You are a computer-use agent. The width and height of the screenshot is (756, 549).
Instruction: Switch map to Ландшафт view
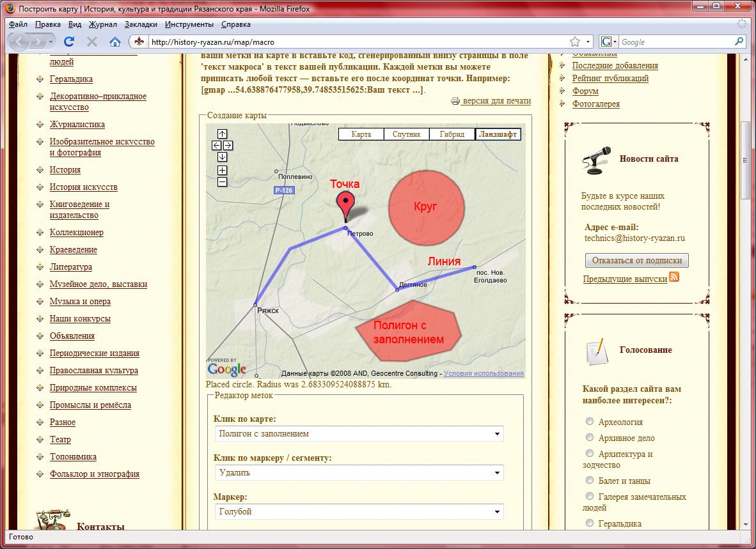498,134
